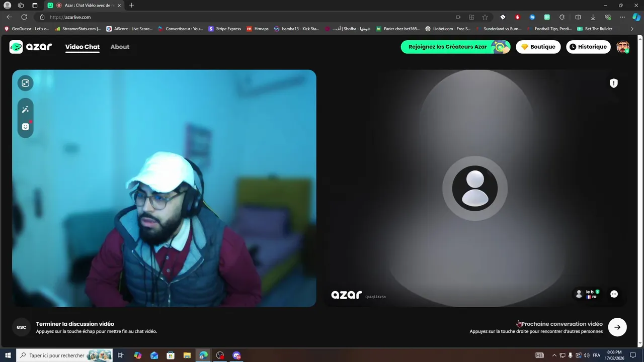Open the Bet The Builder bookmark
This screenshot has height=362, width=644.
click(x=595, y=29)
